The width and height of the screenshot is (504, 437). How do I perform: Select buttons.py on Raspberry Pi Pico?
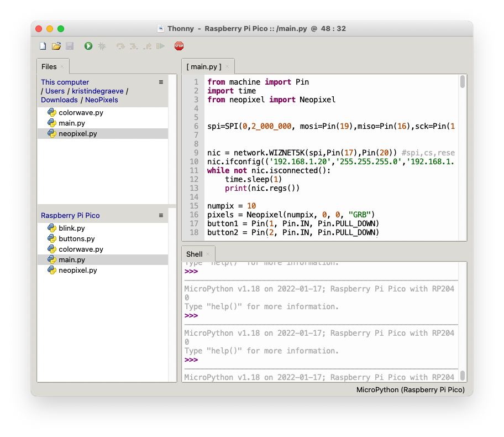tap(103, 239)
